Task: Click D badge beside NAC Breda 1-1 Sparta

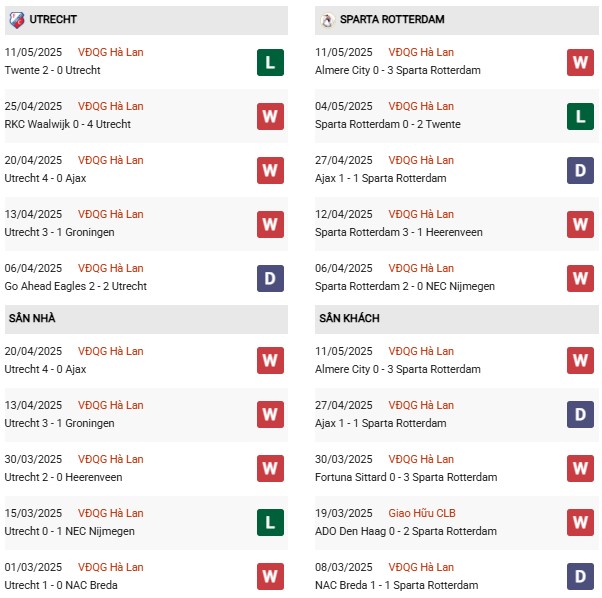Action: [x=581, y=577]
